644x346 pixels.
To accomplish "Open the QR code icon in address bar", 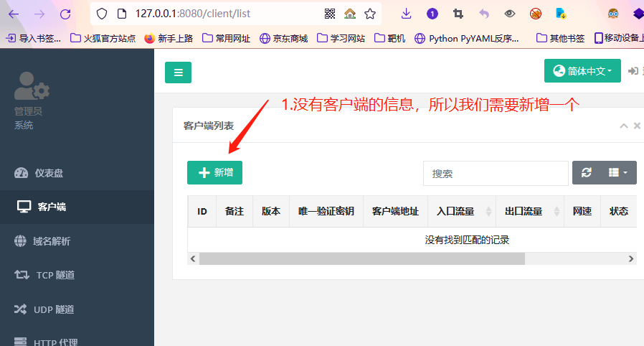I will 330,14.
